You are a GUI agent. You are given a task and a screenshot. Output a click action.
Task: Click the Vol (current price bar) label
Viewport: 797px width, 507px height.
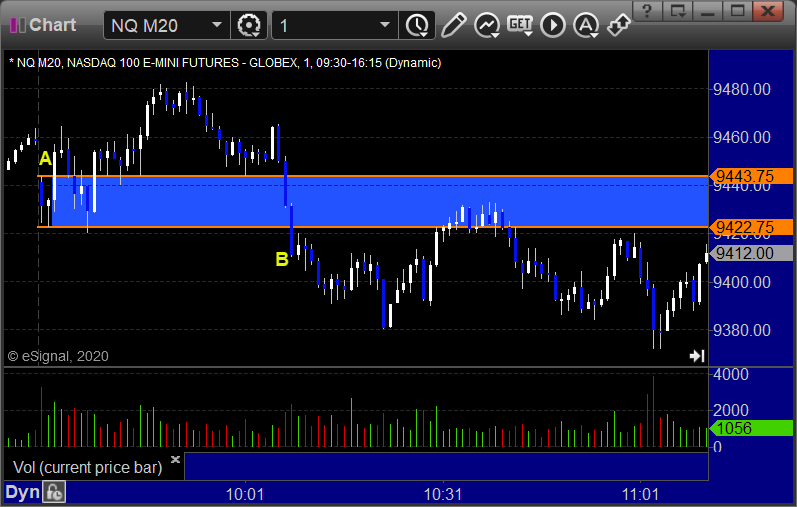pos(87,467)
